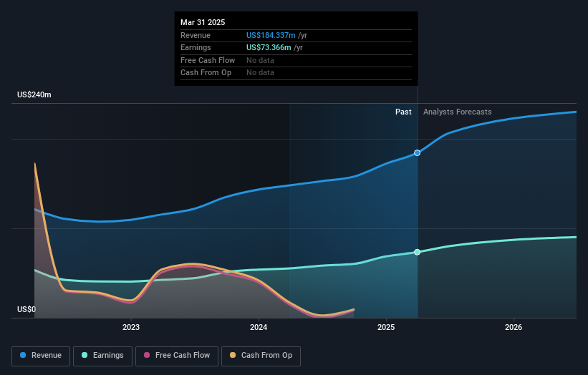
Task: Click the US$73.366m earnings value in the tooltip
Action: (269, 47)
